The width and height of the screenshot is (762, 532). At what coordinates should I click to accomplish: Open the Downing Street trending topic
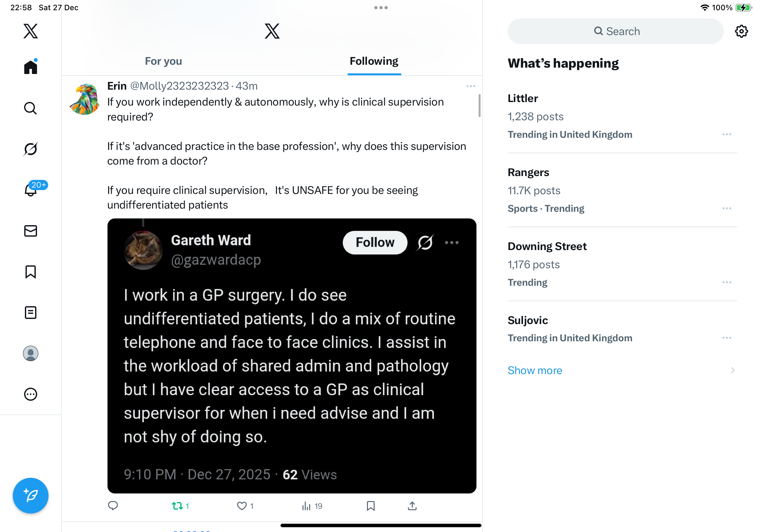[547, 247]
